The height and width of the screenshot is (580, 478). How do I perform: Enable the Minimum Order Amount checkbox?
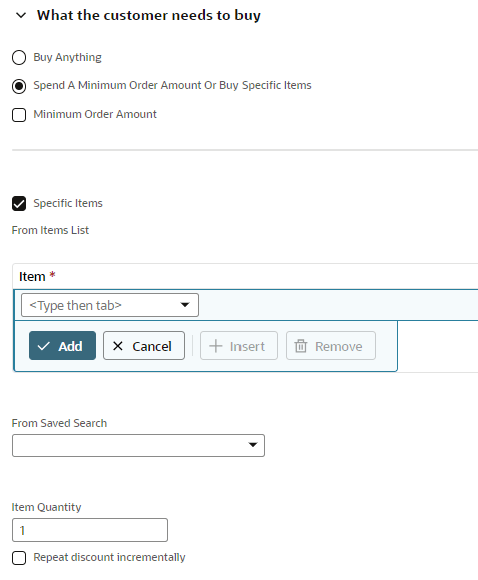pos(19,115)
